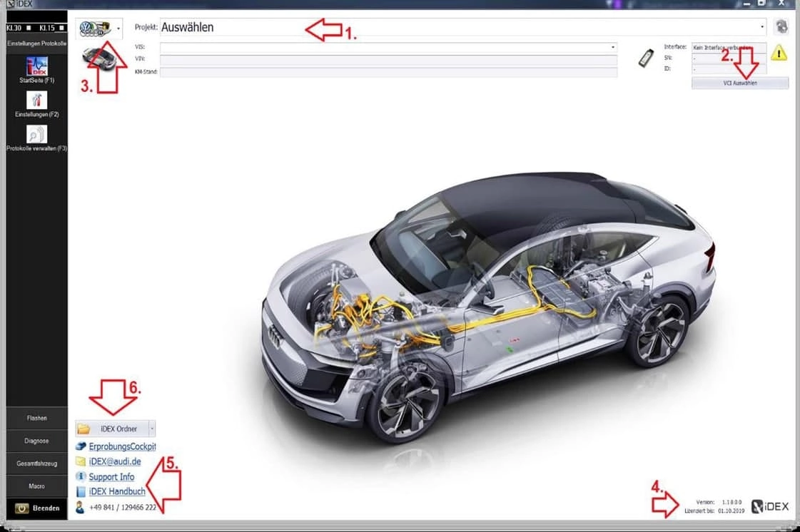Click the iDEX Ordner button
Screen dimensions: 800x532
116,429
